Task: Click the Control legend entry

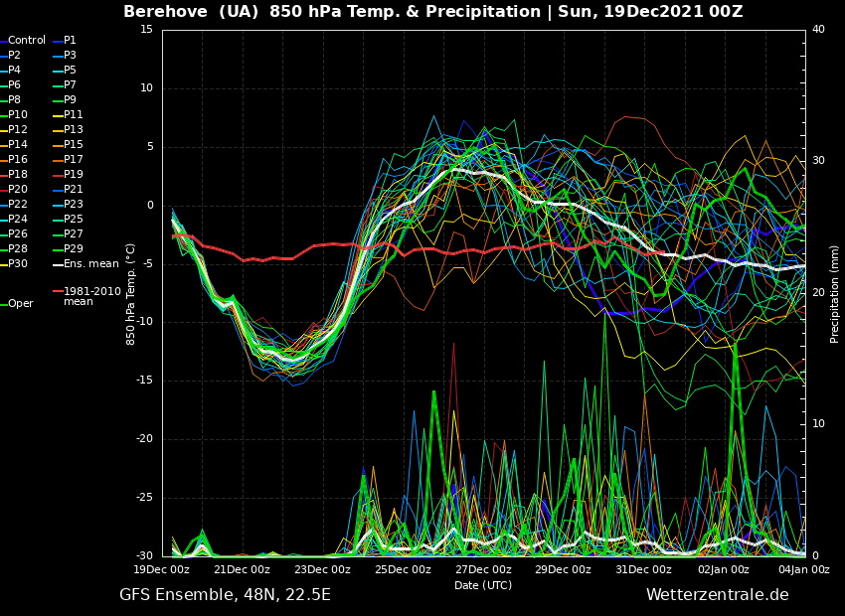Action: 27,41
